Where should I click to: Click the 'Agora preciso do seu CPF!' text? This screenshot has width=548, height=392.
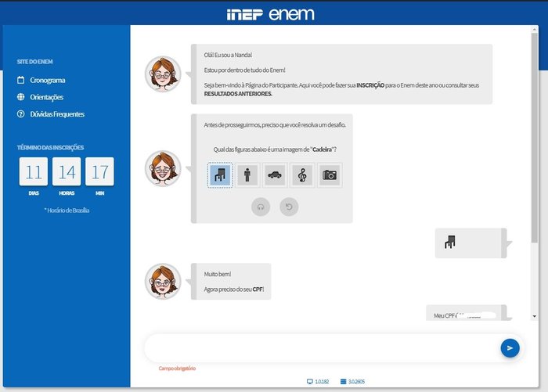point(234,290)
